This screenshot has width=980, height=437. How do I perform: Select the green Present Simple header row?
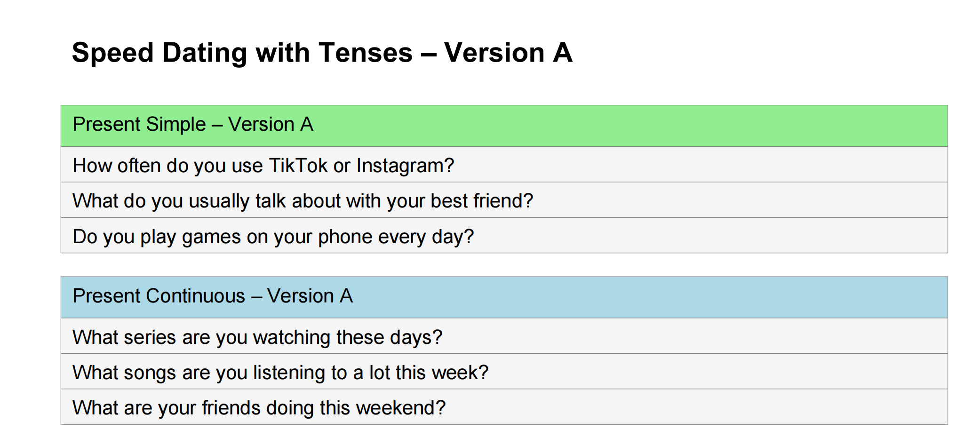click(x=503, y=125)
